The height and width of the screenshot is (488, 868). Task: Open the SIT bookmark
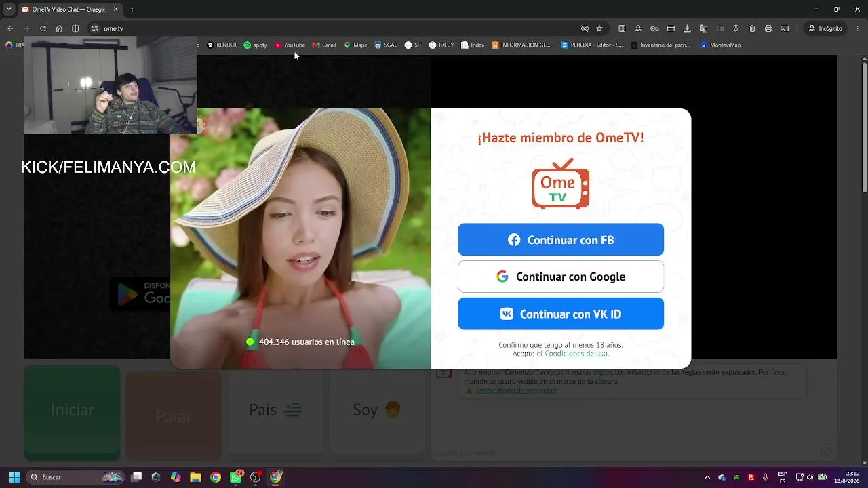413,45
